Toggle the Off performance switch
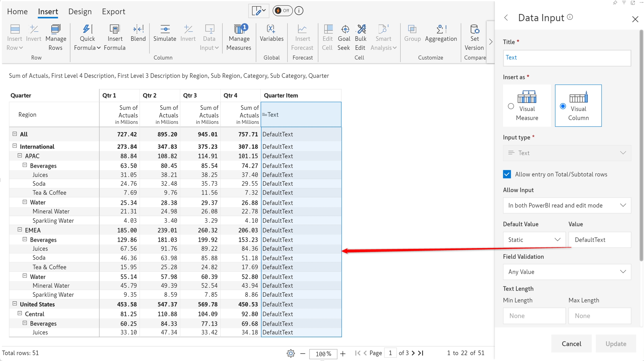Viewport: 644px width, 361px height. [x=282, y=11]
